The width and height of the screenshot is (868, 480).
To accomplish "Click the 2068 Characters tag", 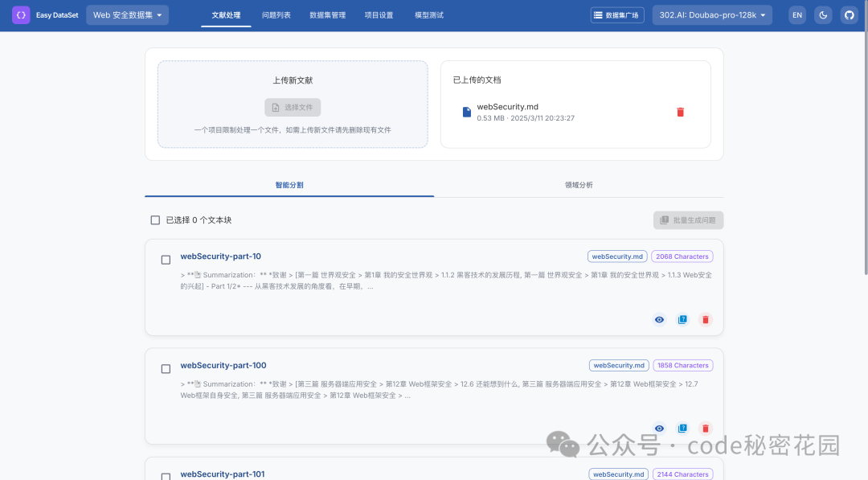I will coord(682,256).
